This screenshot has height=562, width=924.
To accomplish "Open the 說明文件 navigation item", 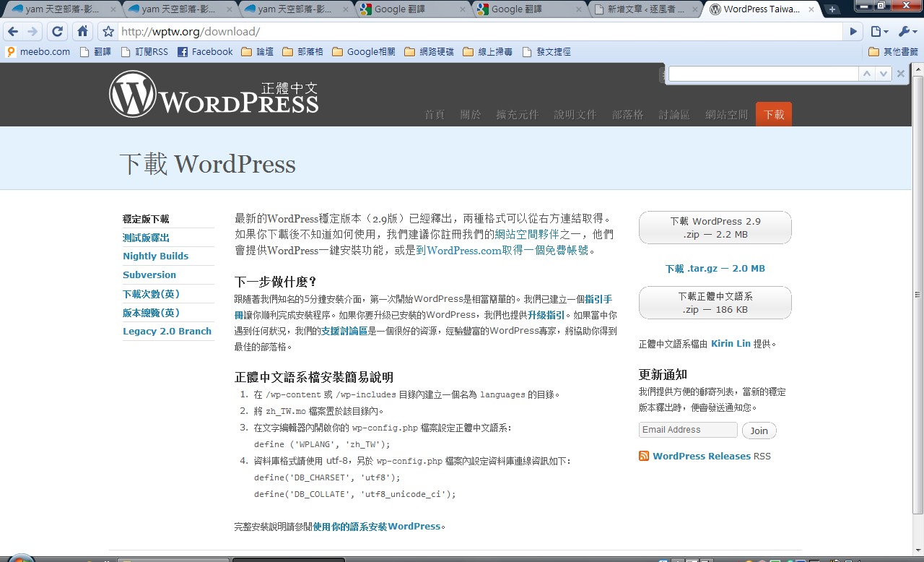I will pyautogui.click(x=575, y=115).
